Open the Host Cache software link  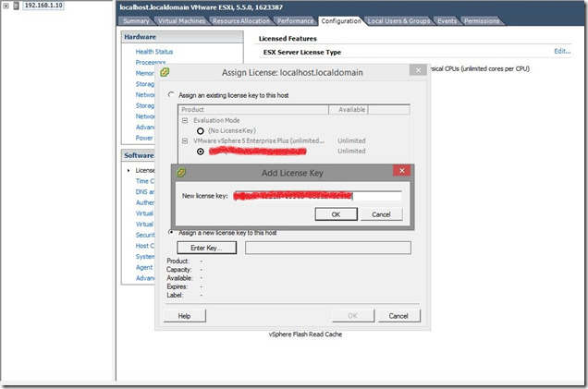pos(145,246)
